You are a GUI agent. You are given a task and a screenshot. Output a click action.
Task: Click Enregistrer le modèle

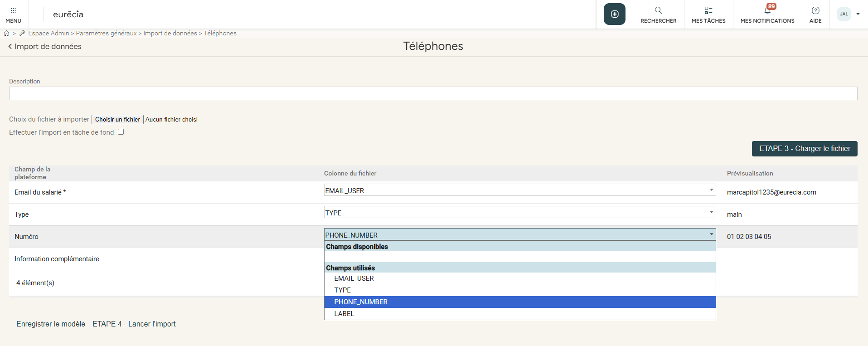[51, 324]
